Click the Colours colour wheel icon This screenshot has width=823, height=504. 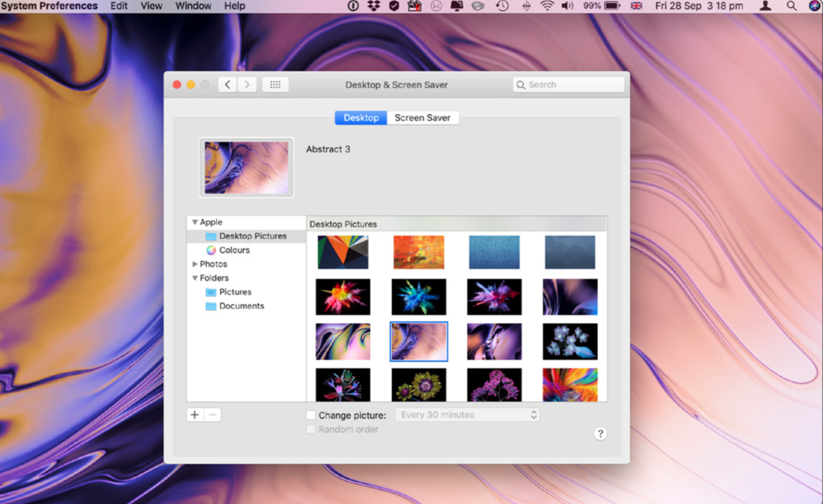coord(211,250)
